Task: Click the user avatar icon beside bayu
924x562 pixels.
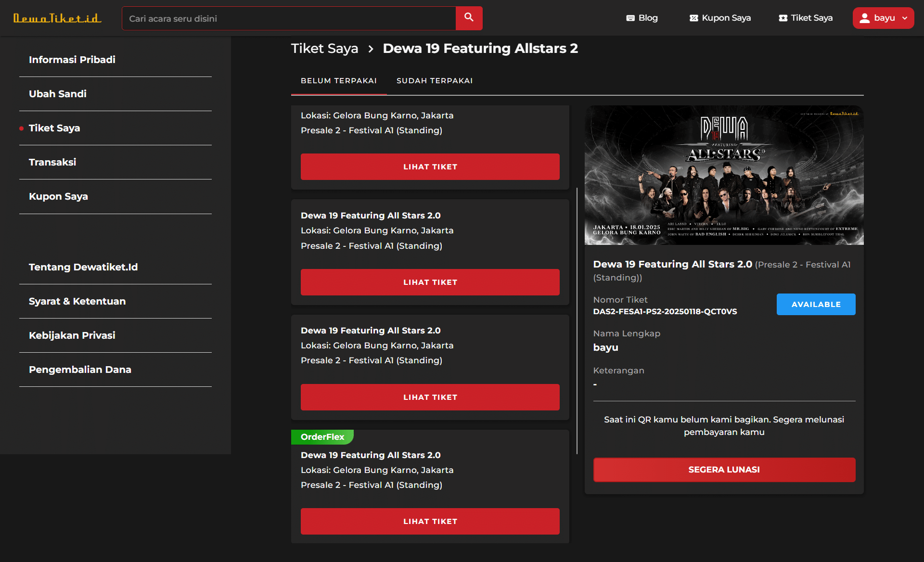Action: (865, 18)
